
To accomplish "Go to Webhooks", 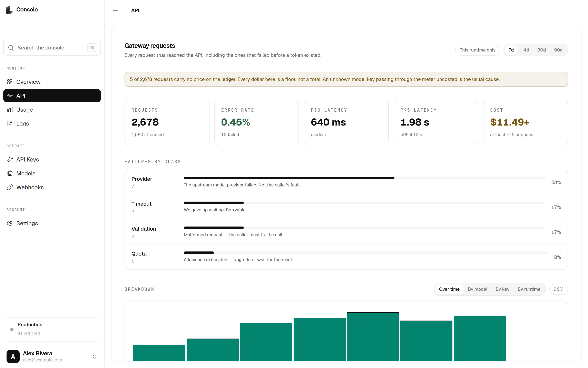I will point(52,187).
